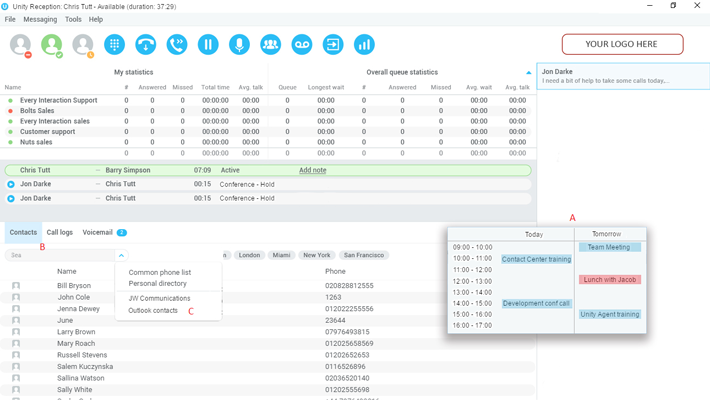This screenshot has height=400, width=710.
Task: Open the statistics bar chart icon
Action: 364,44
